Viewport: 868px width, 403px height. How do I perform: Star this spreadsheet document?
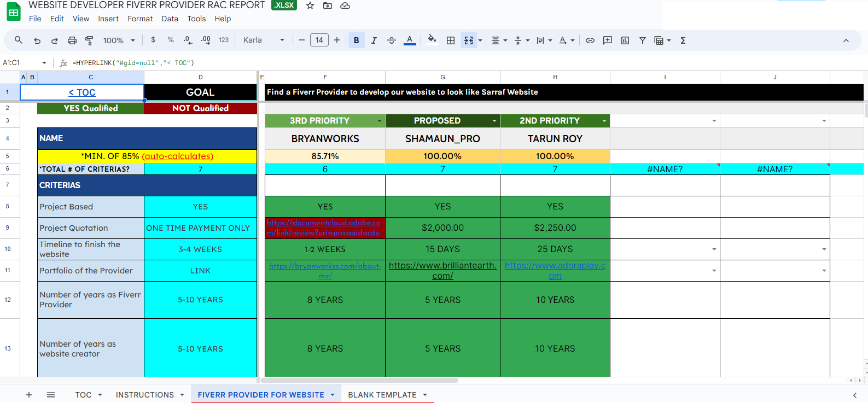coord(310,5)
